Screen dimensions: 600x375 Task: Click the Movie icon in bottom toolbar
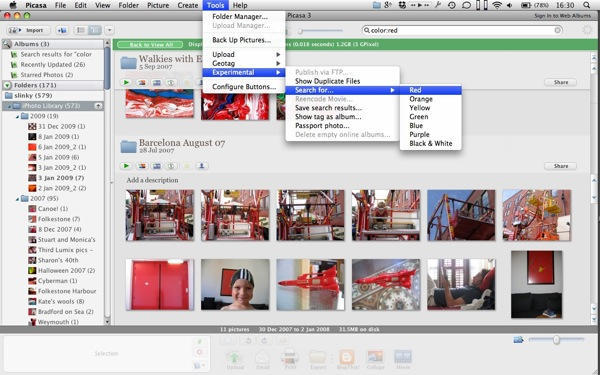[403, 360]
